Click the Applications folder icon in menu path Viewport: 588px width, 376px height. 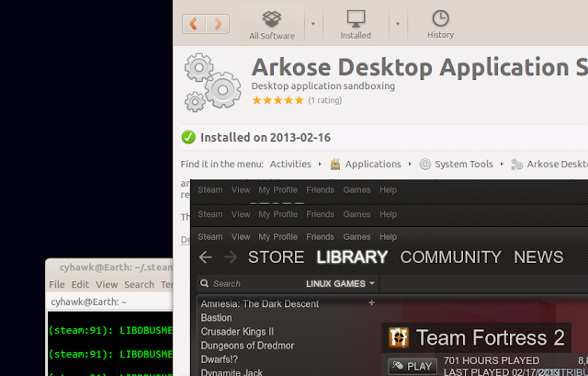(335, 164)
